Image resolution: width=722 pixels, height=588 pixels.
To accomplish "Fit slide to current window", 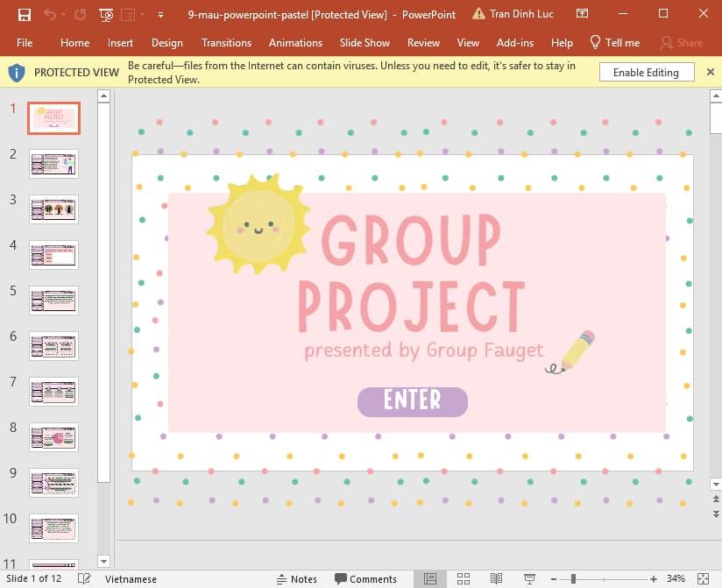I will [x=702, y=578].
